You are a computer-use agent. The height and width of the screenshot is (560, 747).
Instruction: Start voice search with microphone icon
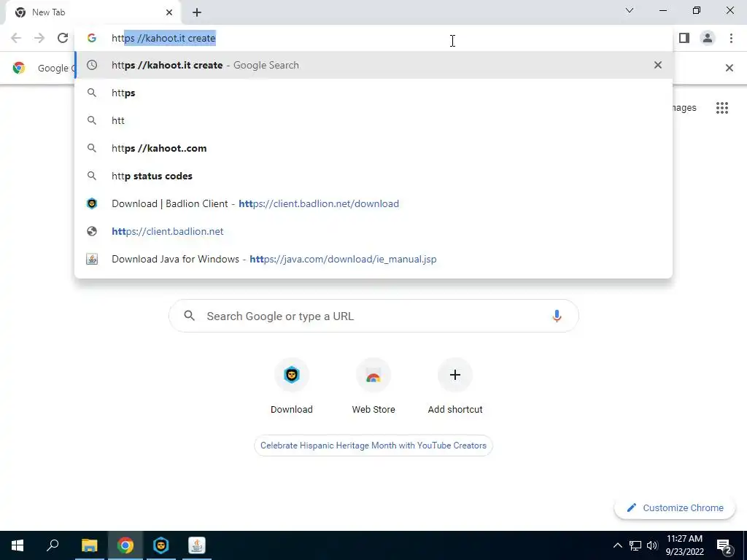click(557, 316)
